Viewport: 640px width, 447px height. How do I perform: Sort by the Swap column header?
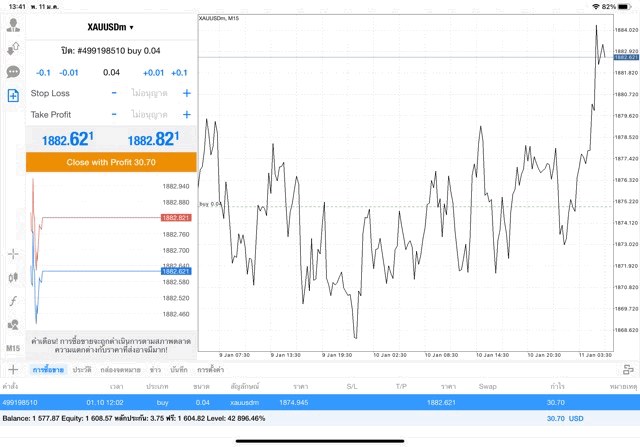point(487,386)
